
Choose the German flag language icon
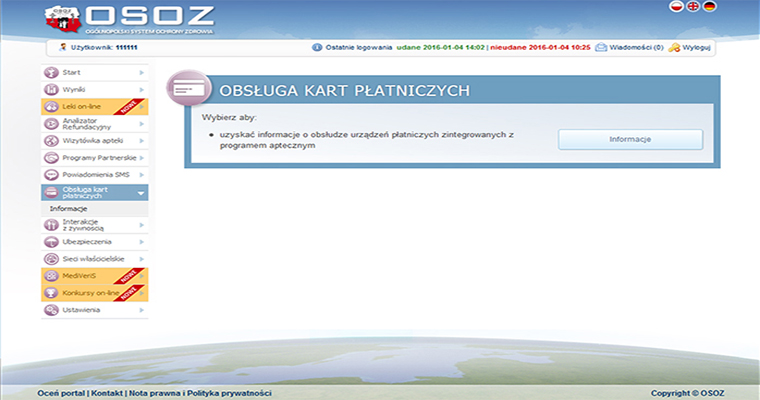tap(709, 7)
